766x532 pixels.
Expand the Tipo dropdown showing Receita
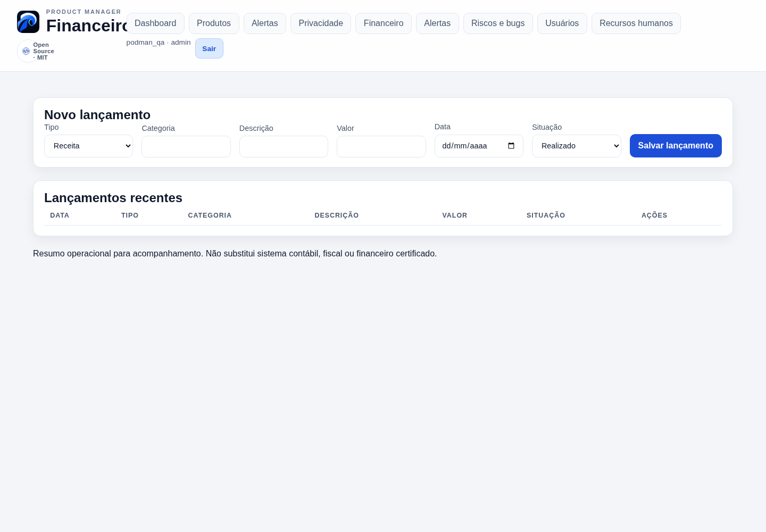click(x=88, y=146)
